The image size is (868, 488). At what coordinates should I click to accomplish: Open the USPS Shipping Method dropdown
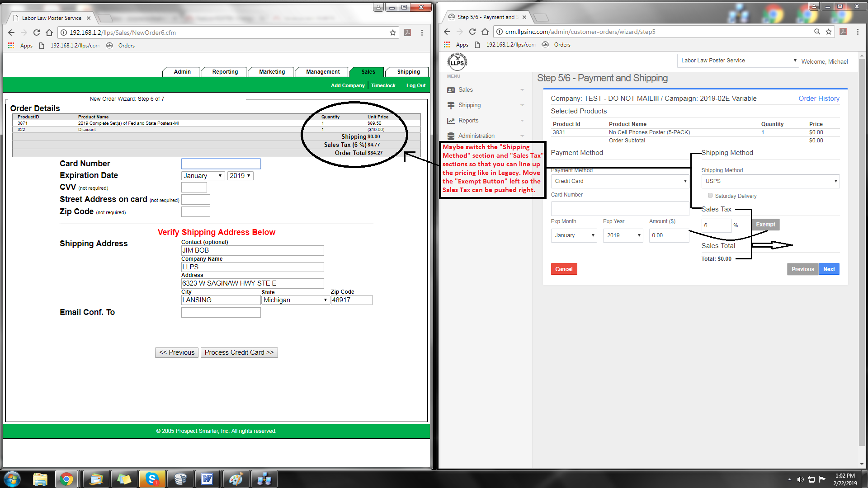770,181
